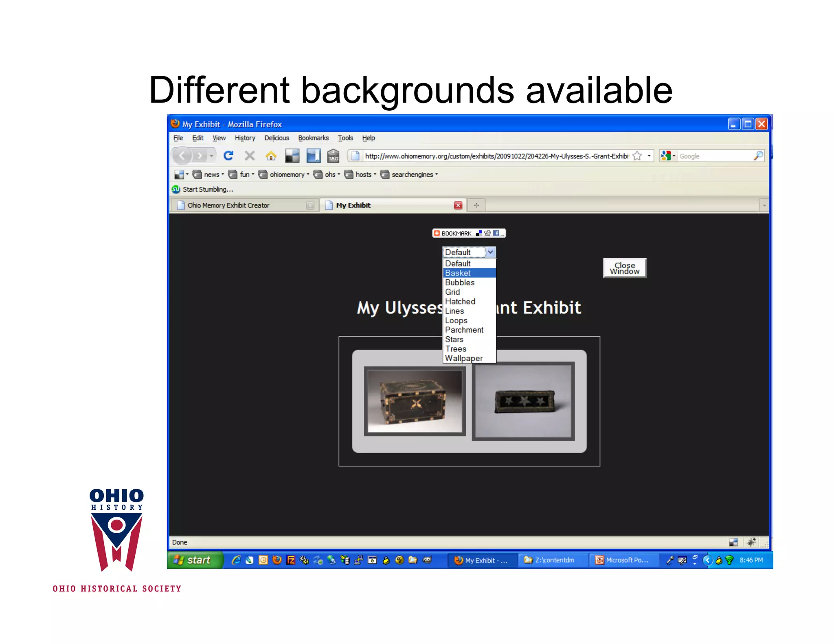Viewport: 834px width, 644px height.
Task: Expand the searchengines bookmarks folder
Action: tap(409, 174)
